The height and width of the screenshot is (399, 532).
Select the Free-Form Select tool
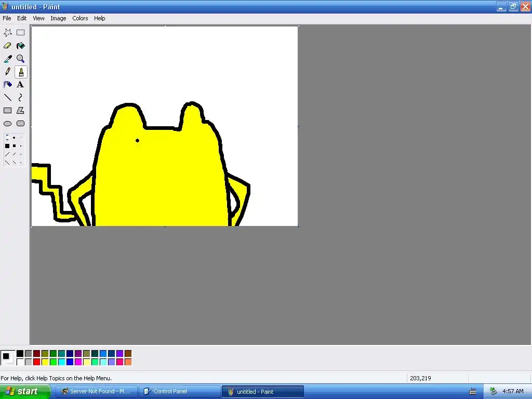(7, 33)
